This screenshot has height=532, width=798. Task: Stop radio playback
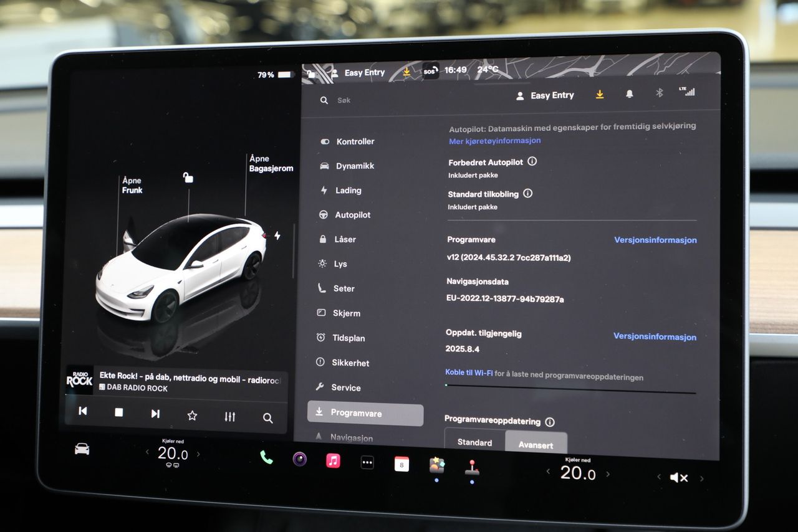[118, 412]
